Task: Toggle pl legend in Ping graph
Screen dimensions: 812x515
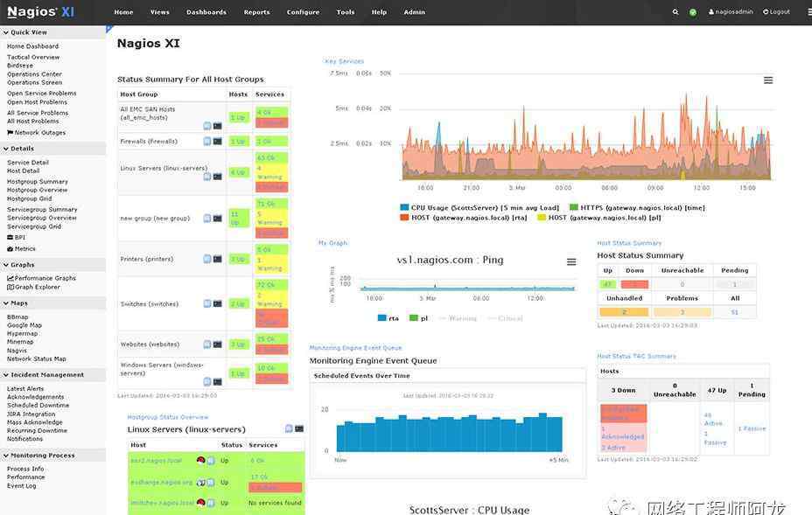Action: tap(419, 318)
